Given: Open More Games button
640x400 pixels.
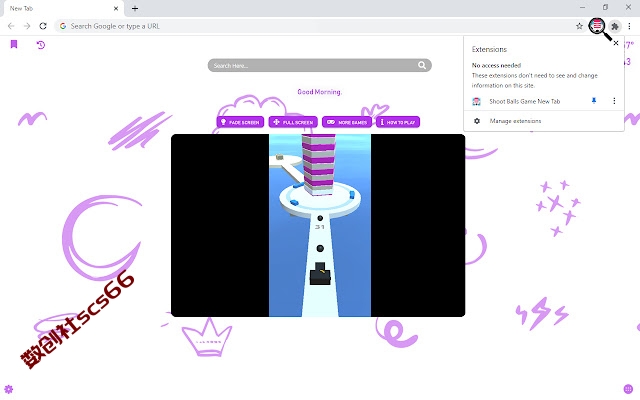Looking at the screenshot, I should [347, 122].
